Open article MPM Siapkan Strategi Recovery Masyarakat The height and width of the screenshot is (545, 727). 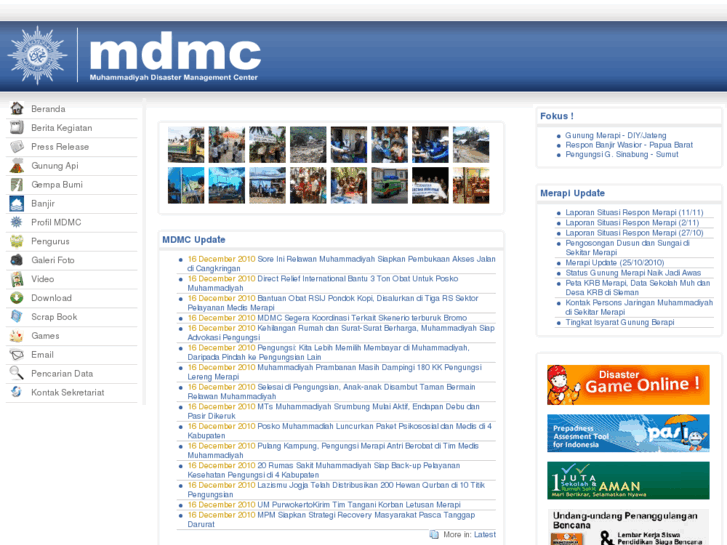pyautogui.click(x=331, y=519)
